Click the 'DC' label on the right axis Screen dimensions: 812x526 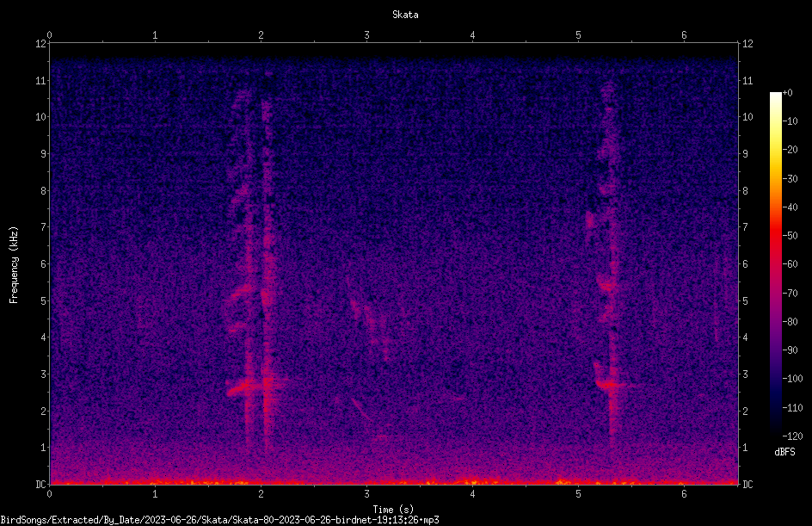(747, 484)
